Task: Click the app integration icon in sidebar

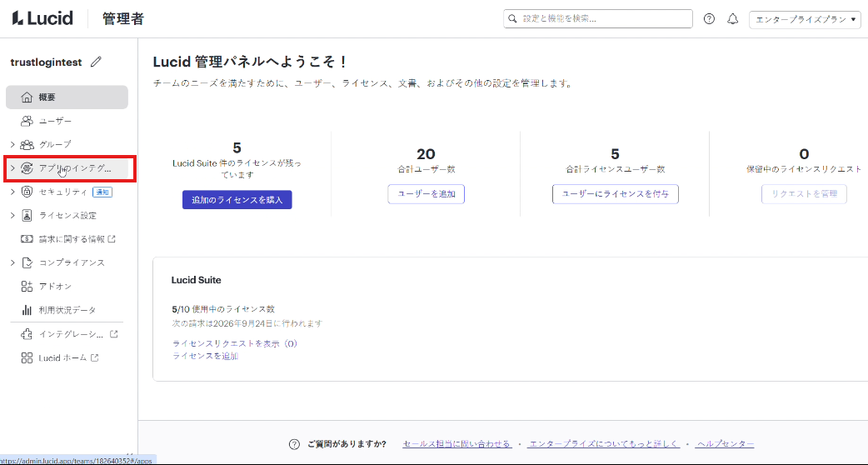Action: (x=27, y=169)
